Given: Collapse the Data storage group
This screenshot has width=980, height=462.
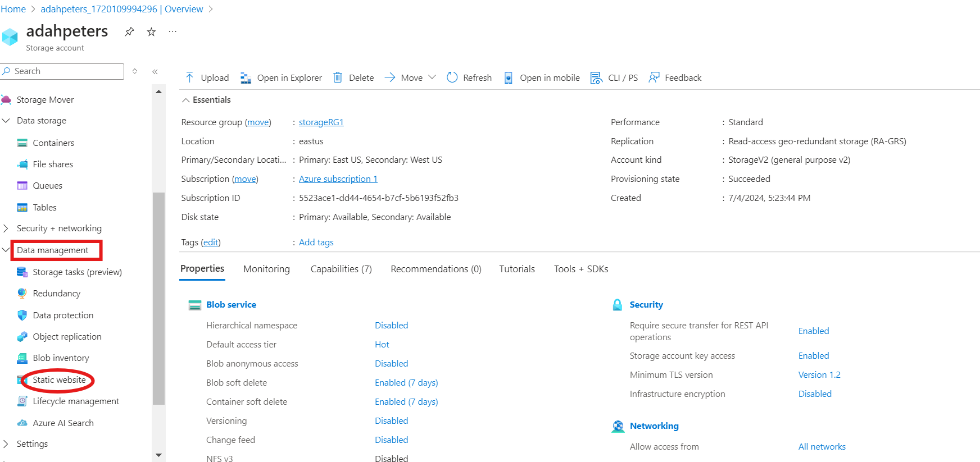Looking at the screenshot, I should point(6,121).
